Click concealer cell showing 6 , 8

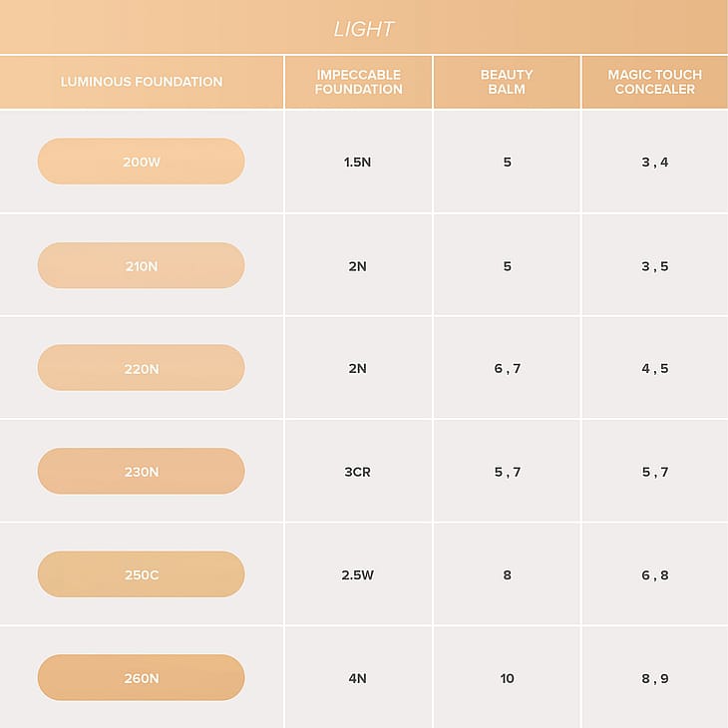click(654, 575)
